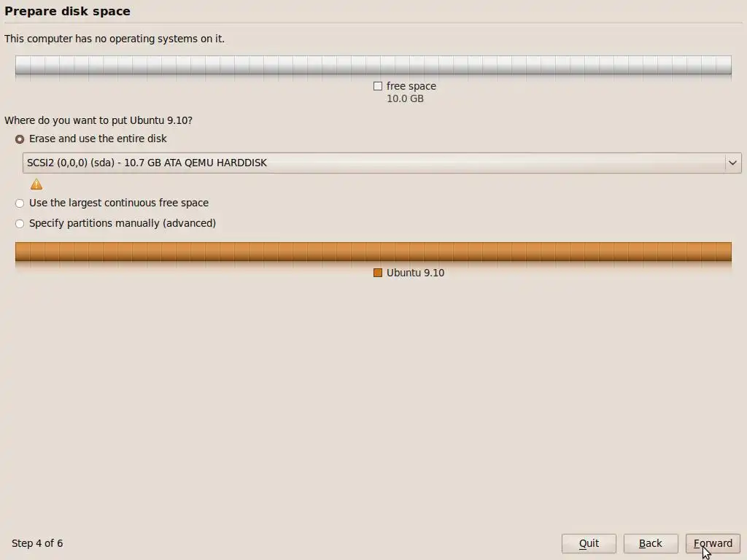
Task: Click the Where do you want to put Ubuntu text
Action: pos(98,120)
